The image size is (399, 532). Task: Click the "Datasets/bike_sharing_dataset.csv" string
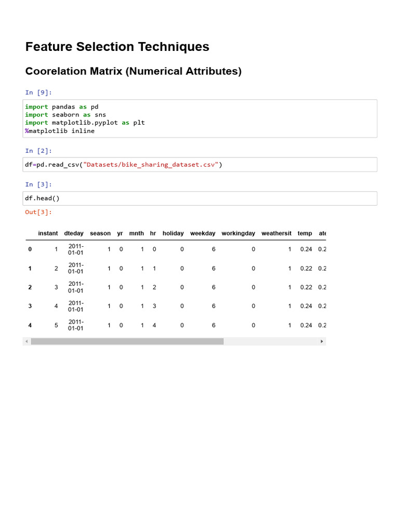[x=151, y=165]
